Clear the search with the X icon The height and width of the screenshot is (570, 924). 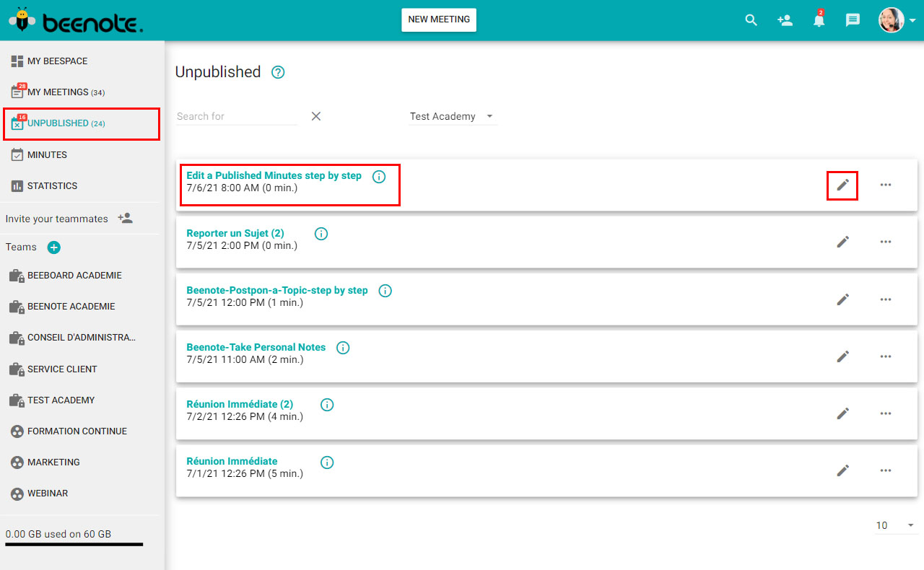coord(316,116)
